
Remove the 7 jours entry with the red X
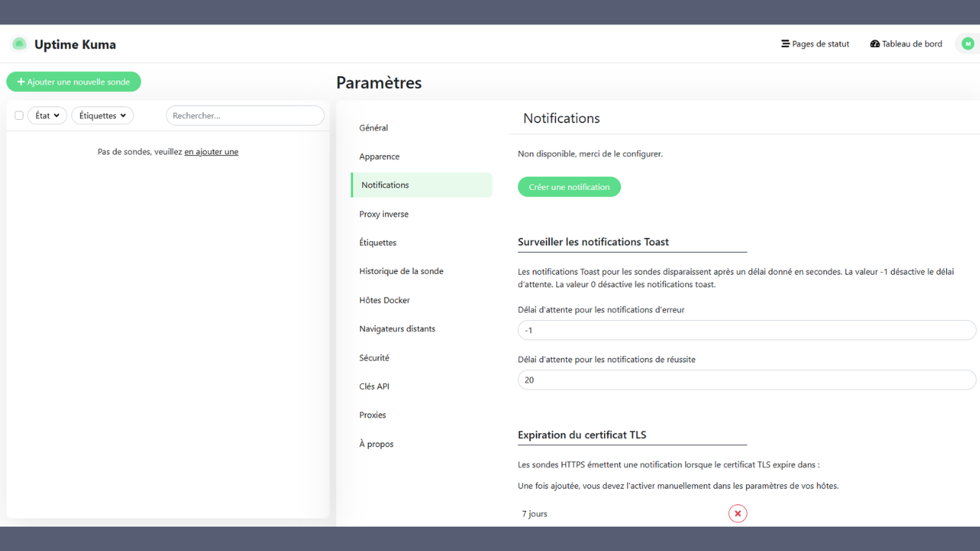[738, 513]
